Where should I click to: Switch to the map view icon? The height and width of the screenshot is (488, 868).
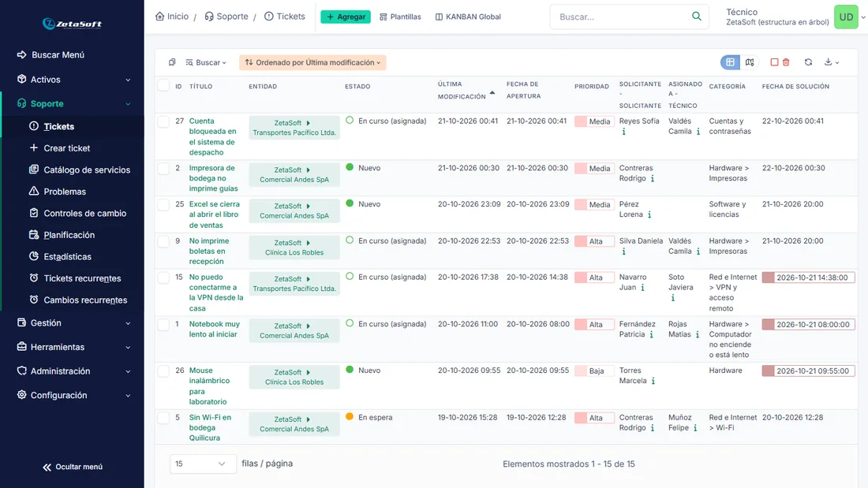coord(750,62)
